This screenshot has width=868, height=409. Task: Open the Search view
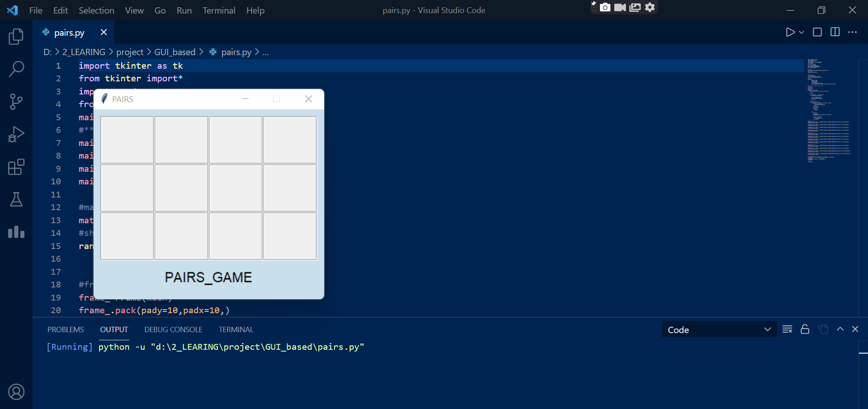point(16,69)
